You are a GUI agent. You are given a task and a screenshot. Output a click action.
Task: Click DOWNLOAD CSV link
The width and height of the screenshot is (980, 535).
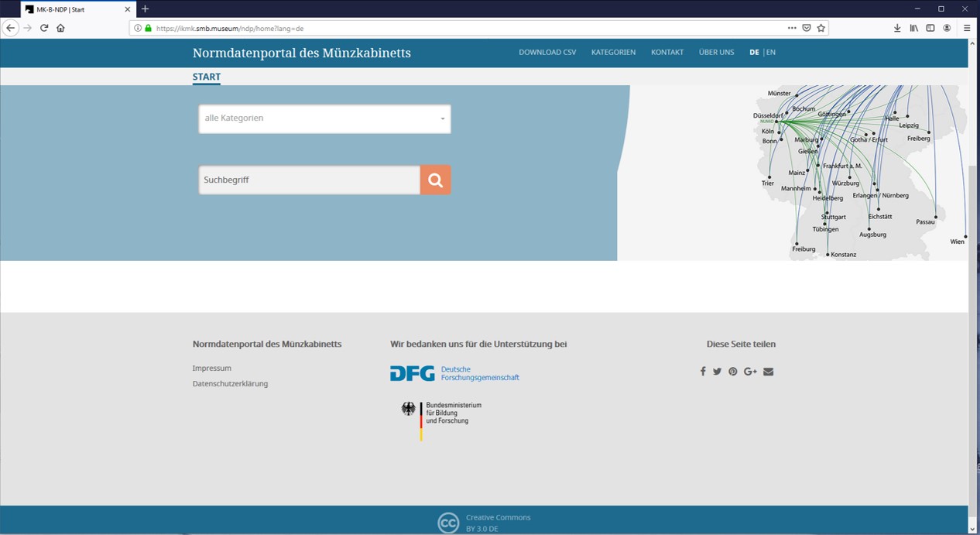coord(547,53)
